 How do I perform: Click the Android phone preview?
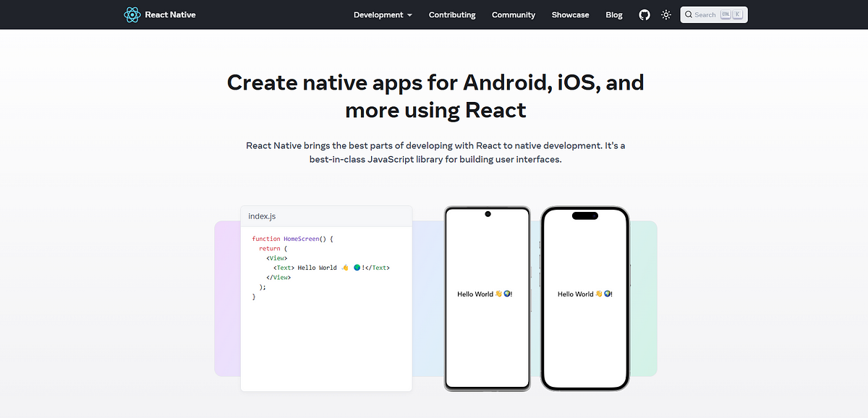tap(488, 299)
